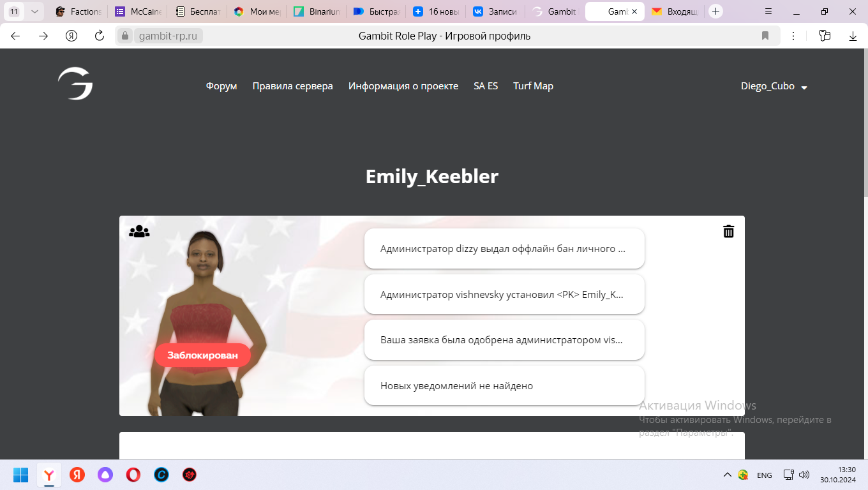
Task: Expand Diego_Cubo account dropdown
Action: click(x=774, y=87)
